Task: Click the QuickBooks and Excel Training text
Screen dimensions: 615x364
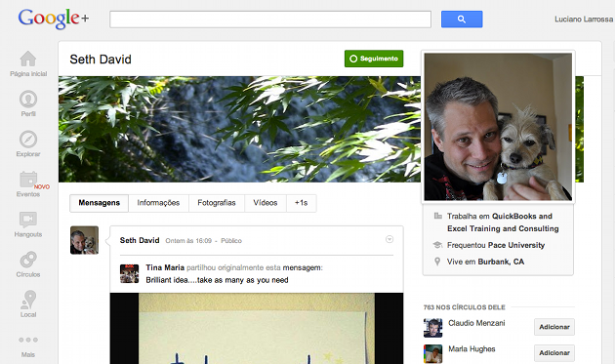Action: click(x=503, y=222)
